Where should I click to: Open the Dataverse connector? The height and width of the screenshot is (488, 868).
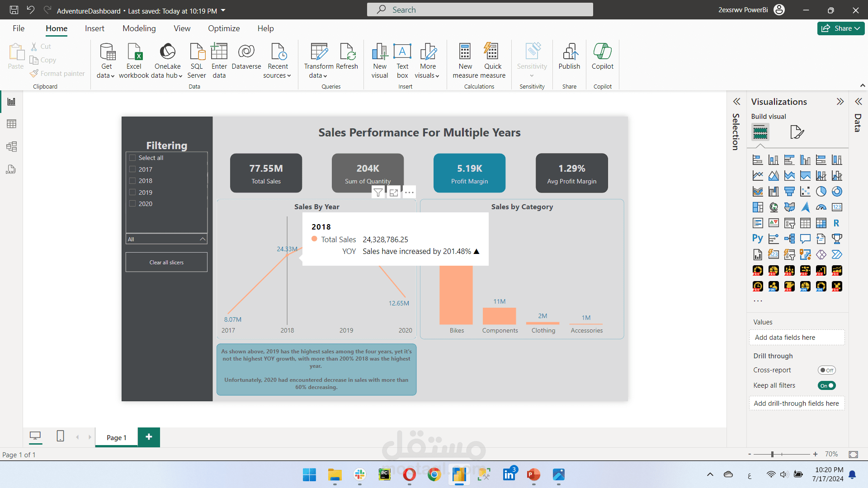(x=246, y=56)
